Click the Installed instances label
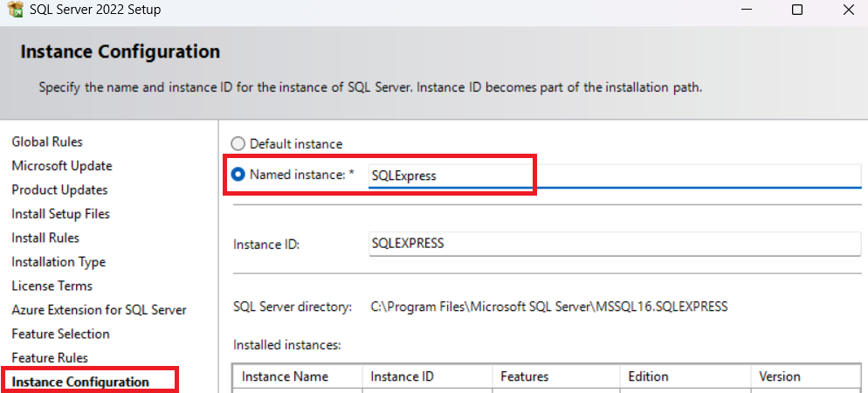Screen dimensions: 868x393 tap(286, 345)
